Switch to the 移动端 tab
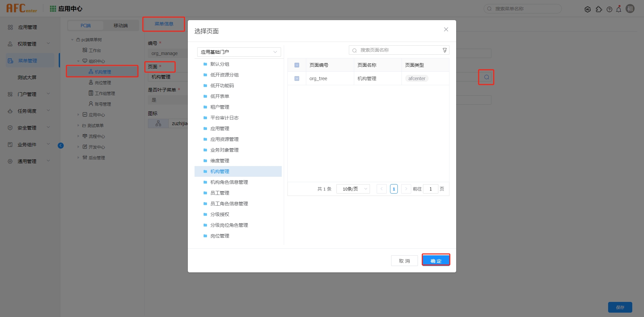The image size is (644, 317). tap(121, 25)
